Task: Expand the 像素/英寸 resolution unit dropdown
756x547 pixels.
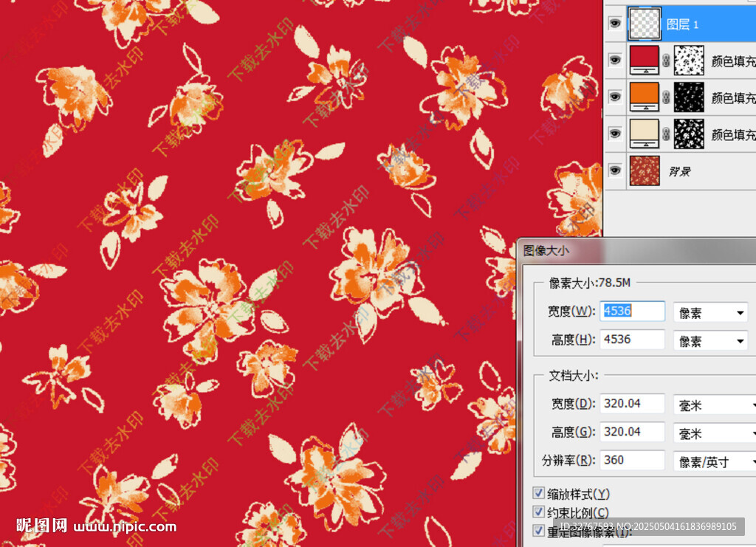Action: (x=714, y=461)
